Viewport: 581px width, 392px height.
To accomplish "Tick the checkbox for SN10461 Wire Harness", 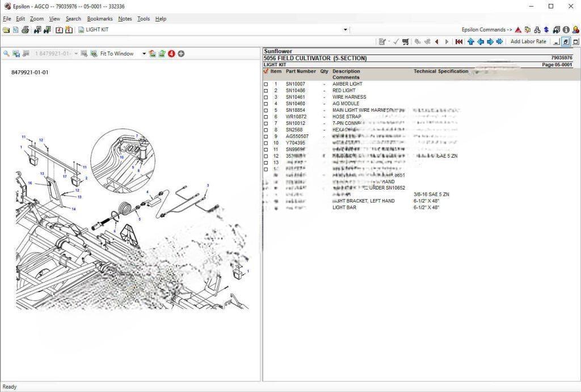I will click(x=266, y=98).
